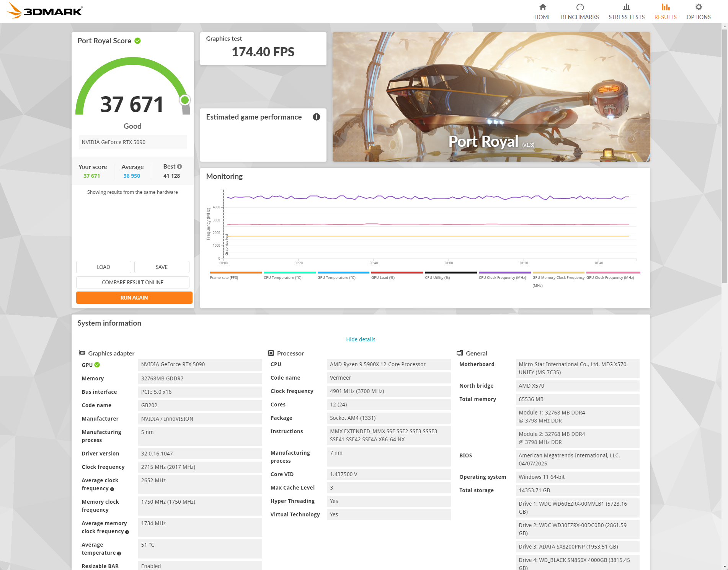Click the LOAD button
This screenshot has height=570, width=728.
pyautogui.click(x=103, y=267)
